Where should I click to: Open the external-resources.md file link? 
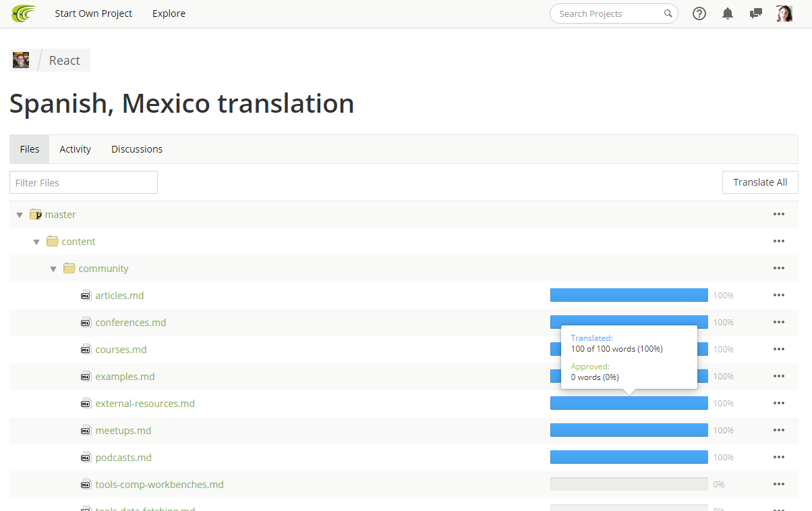145,404
